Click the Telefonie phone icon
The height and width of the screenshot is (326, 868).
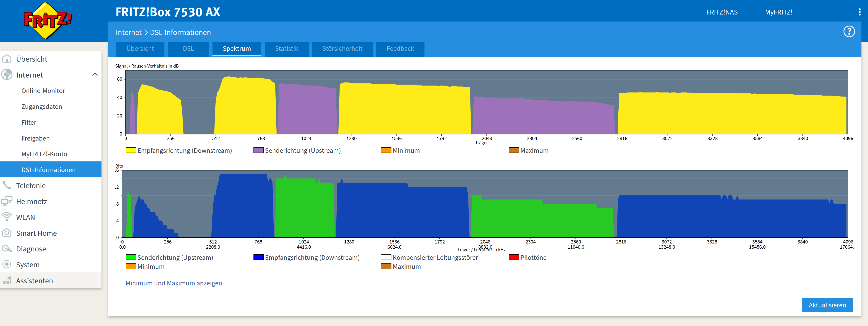click(x=7, y=185)
